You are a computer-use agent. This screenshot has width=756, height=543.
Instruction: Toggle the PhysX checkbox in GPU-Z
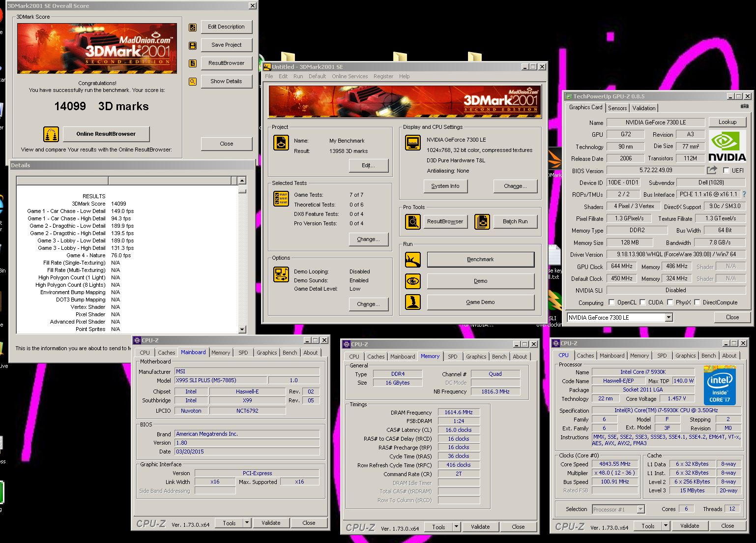click(670, 302)
